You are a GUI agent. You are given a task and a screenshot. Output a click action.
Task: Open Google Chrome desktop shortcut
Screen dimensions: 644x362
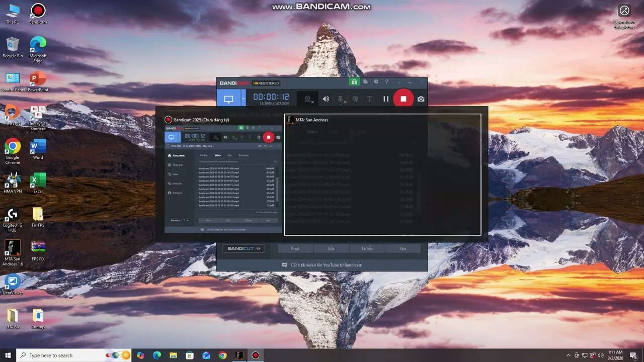(x=13, y=151)
